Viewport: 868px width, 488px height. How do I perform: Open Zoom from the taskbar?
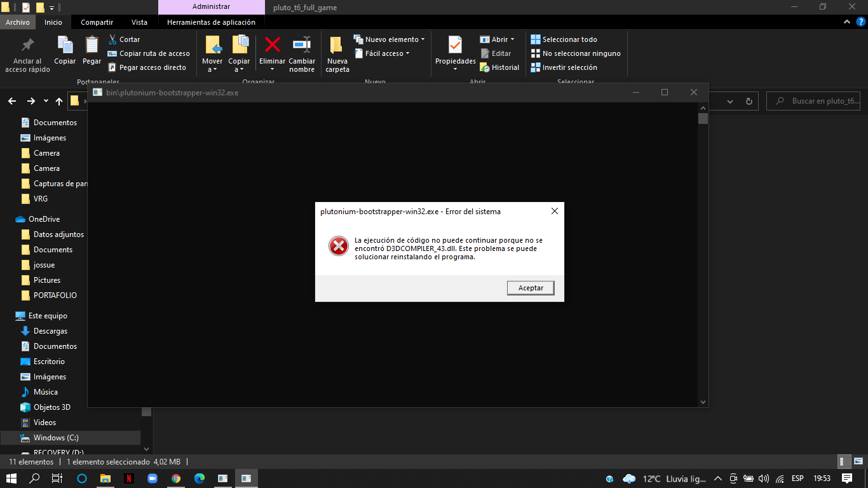coord(153,478)
